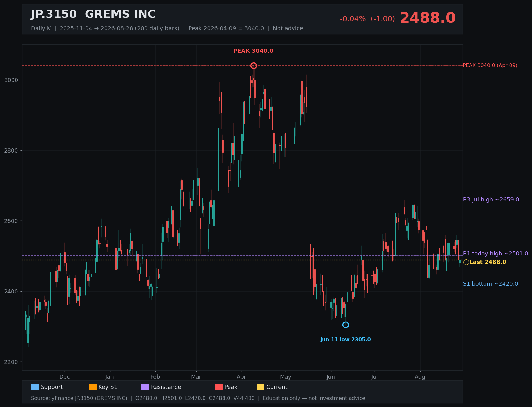Screen dimensions: 532x407
Task: Click the "Jun 11 low 2305.0" annotation
Action: click(345, 339)
